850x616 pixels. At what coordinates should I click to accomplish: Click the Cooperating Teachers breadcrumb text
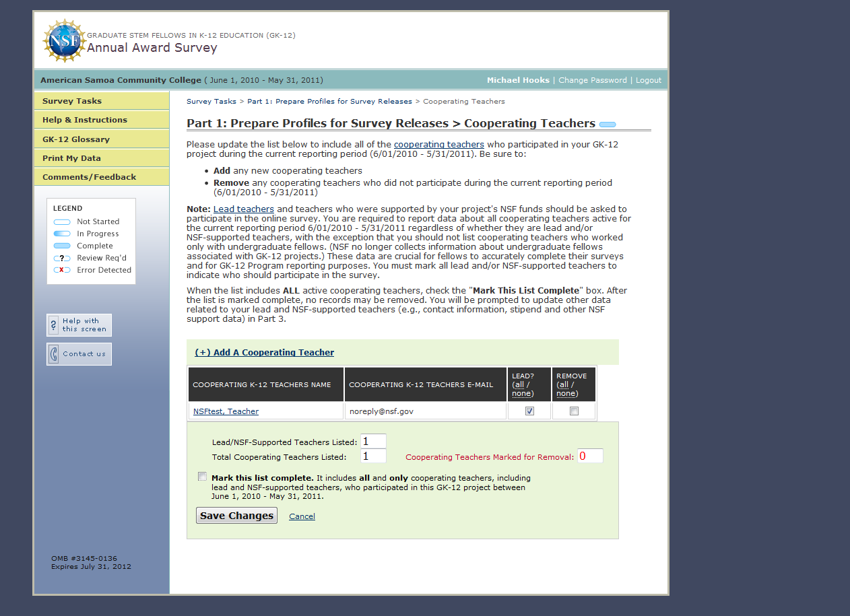[x=464, y=102]
